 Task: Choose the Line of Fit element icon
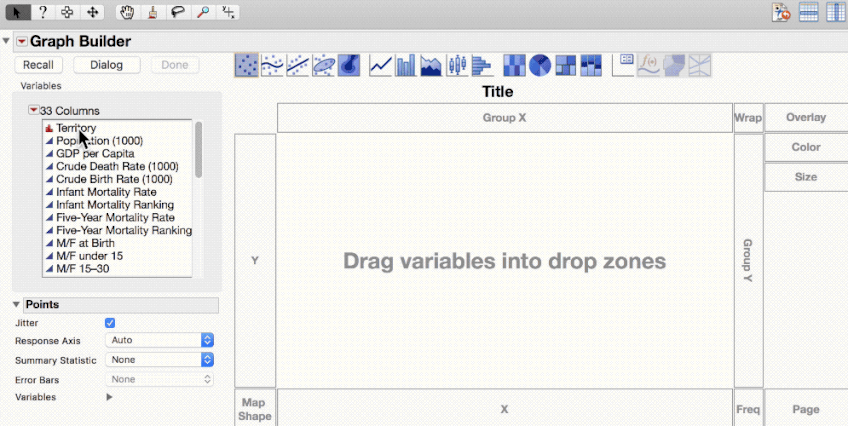[297, 65]
